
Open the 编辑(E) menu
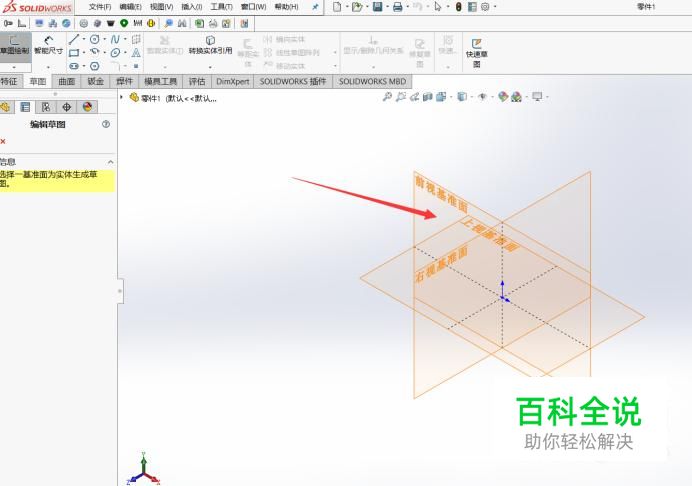[x=131, y=7]
